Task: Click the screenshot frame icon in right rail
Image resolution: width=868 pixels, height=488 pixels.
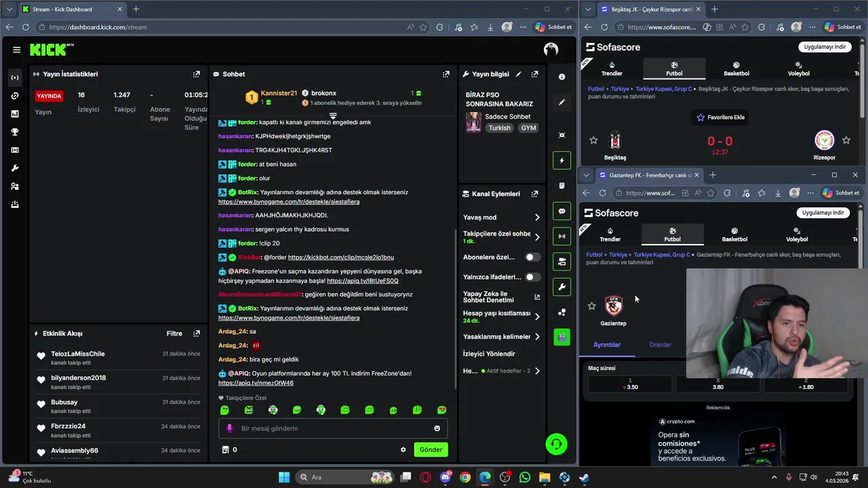Action: click(561, 135)
